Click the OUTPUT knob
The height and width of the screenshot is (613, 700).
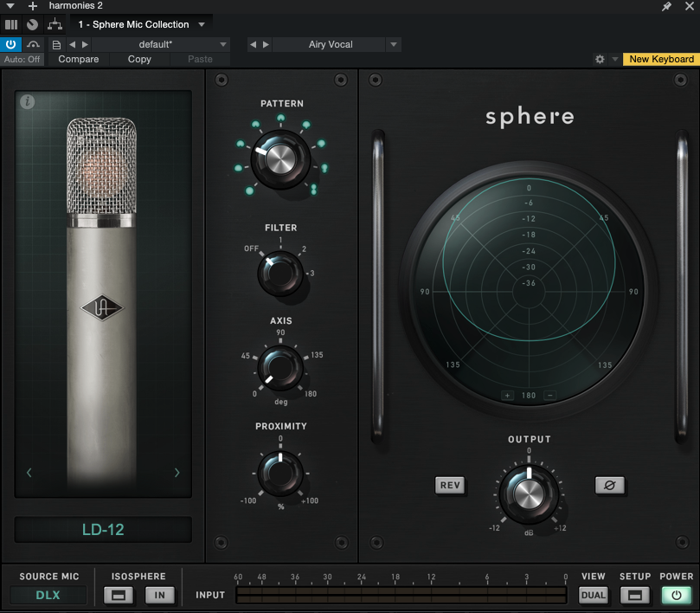tap(529, 494)
